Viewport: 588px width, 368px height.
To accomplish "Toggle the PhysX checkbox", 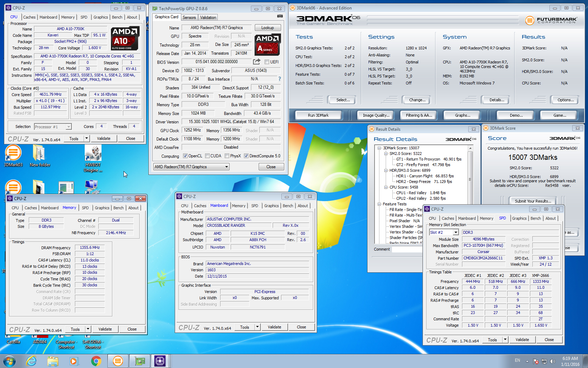I will pos(227,156).
